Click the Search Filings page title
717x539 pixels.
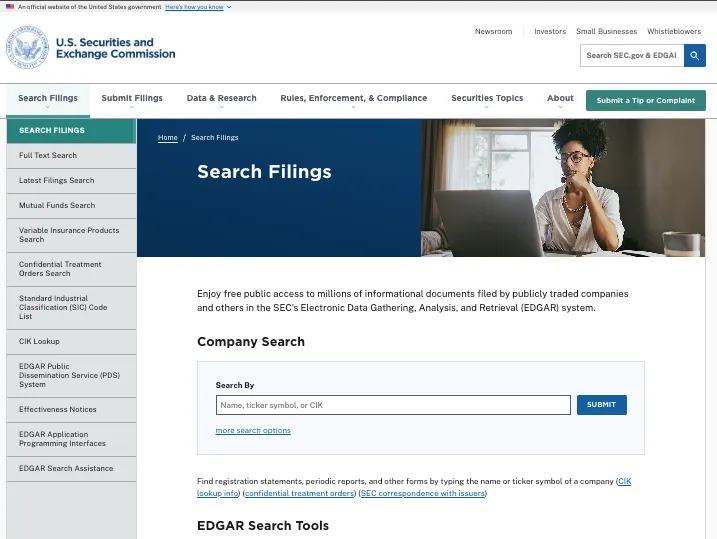264,172
